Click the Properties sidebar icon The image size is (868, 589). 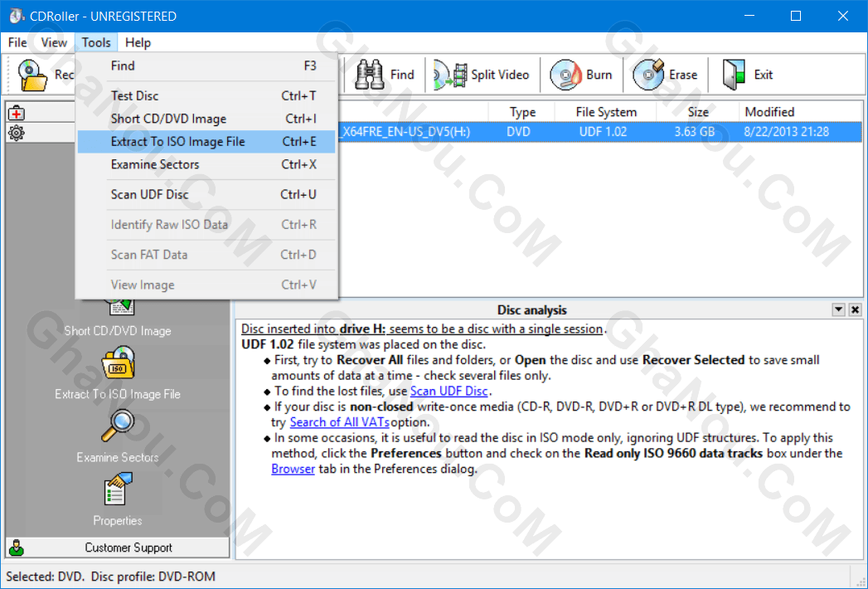(x=118, y=489)
